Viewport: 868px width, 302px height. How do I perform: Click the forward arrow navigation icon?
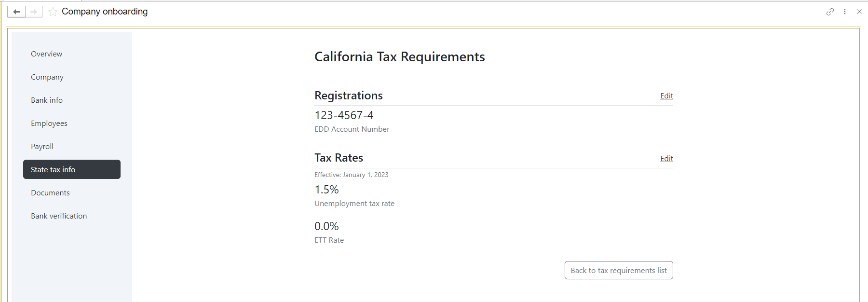point(34,12)
